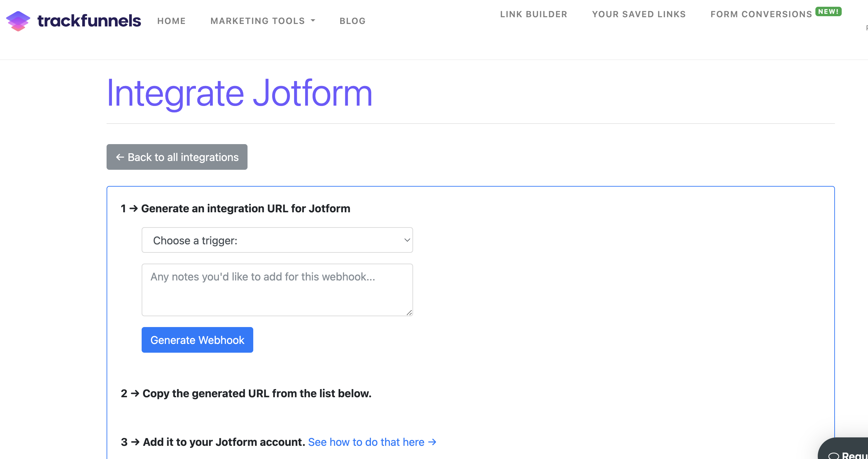Open the trackfunnels wordmark home link

(89, 21)
